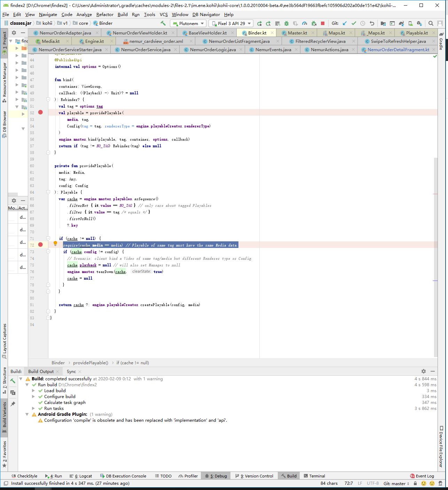Image resolution: width=448 pixels, height=490 pixels.
Task: Click the Make Project hammer in main toolbar
Action: point(163,23)
